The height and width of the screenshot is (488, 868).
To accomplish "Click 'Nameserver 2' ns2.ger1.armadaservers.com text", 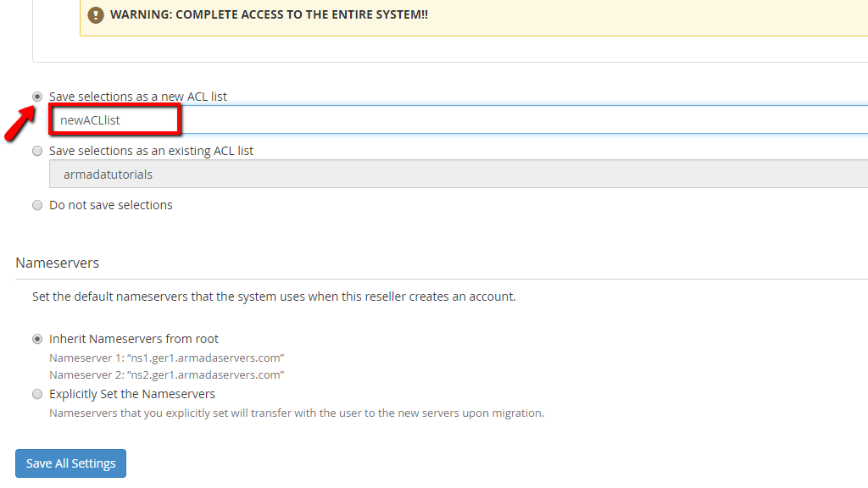I will (167, 375).
